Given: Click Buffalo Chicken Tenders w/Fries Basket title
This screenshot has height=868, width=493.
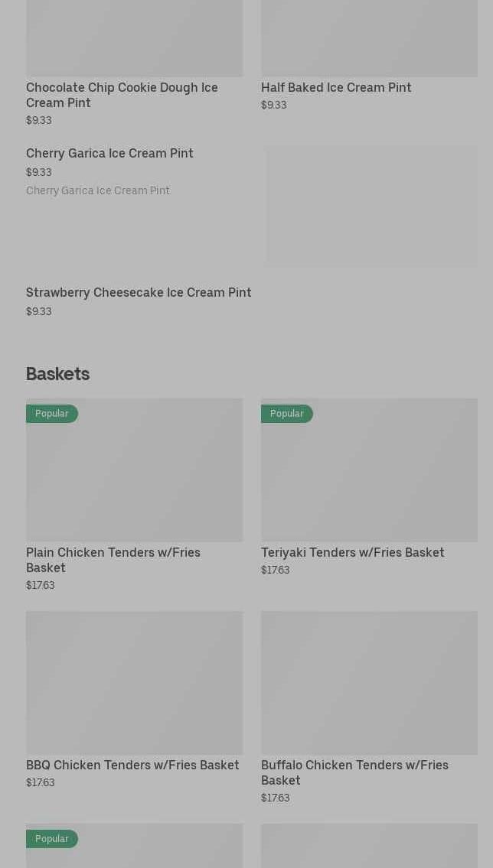Looking at the screenshot, I should (354, 772).
